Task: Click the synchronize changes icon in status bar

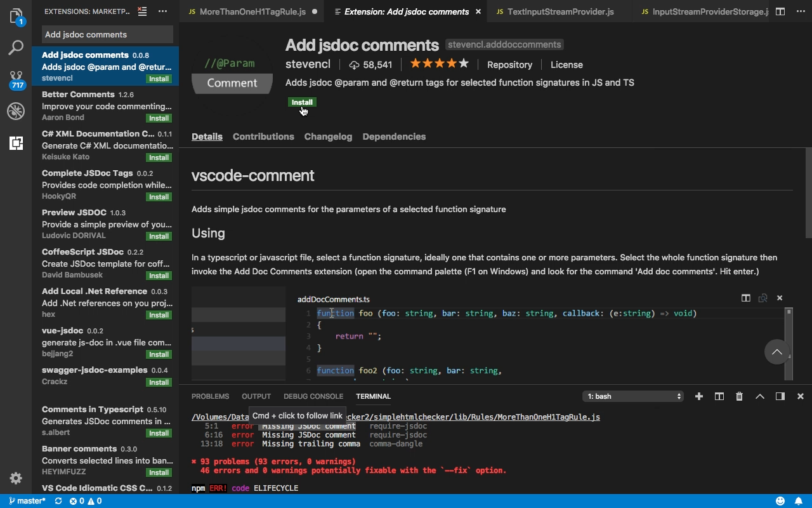Action: (x=58, y=501)
